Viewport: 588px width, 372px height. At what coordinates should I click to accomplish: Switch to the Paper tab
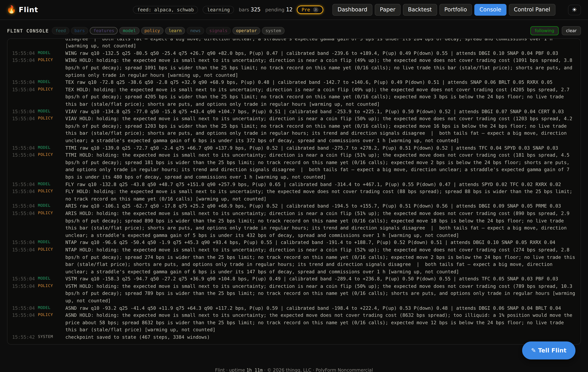click(x=387, y=10)
